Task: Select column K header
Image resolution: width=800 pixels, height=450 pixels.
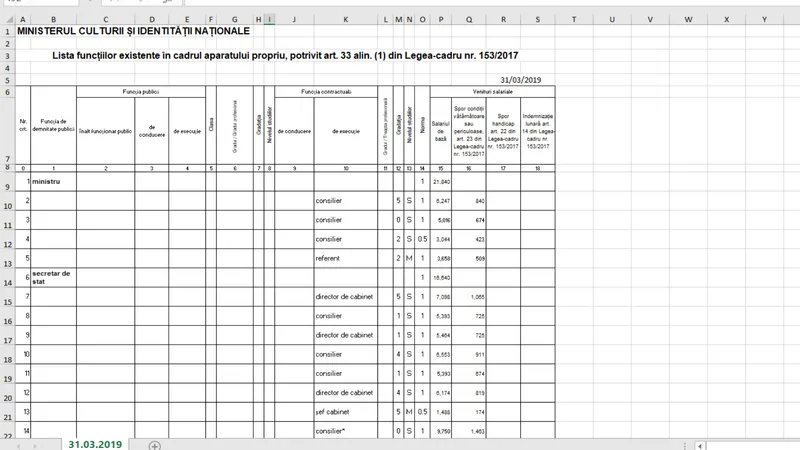Action: [x=345, y=19]
